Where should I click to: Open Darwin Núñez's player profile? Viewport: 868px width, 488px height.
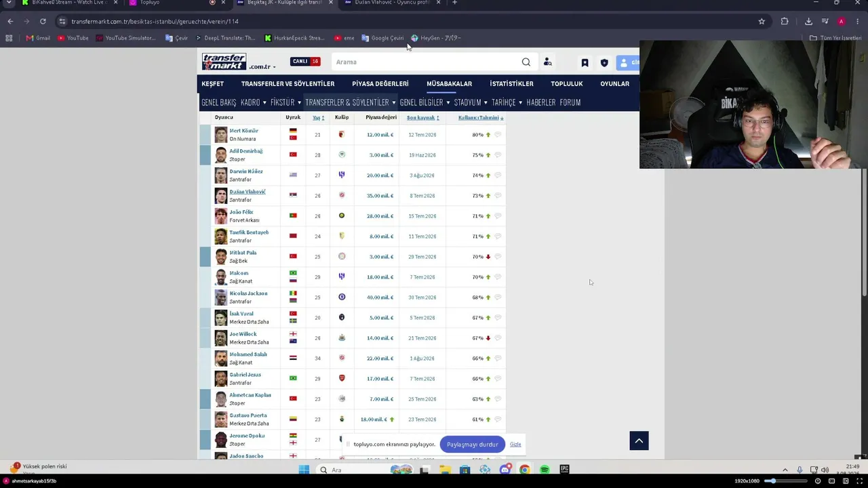[246, 171]
